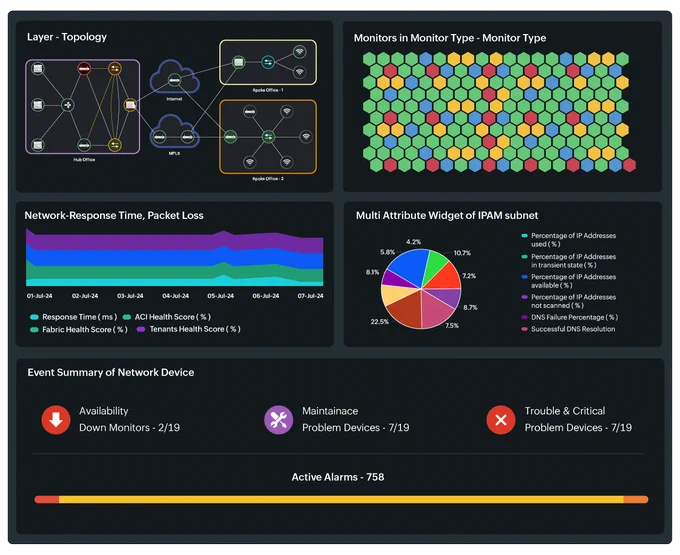Click the red Availability down-arrow icon

(x=56, y=419)
